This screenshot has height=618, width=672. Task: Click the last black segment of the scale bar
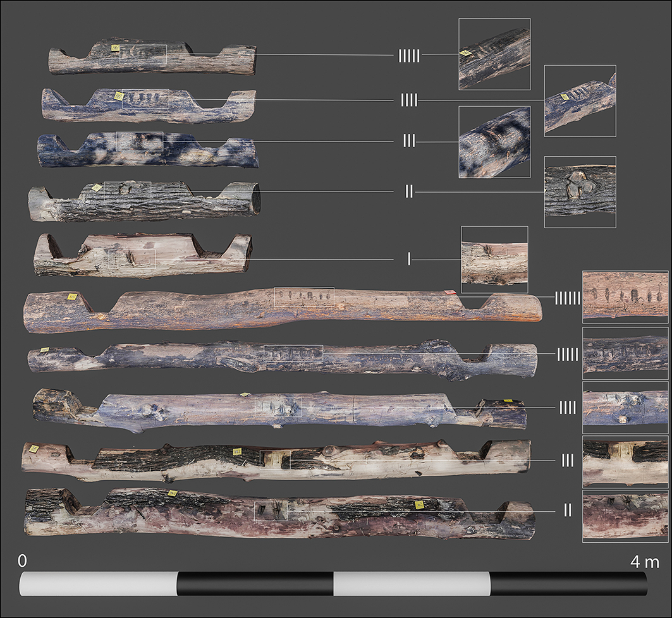(x=569, y=584)
